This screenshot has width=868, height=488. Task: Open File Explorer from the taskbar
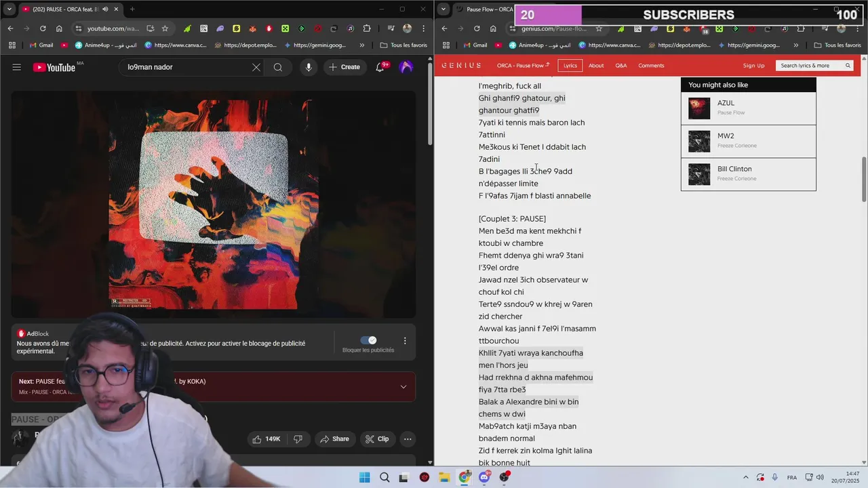[444, 477]
